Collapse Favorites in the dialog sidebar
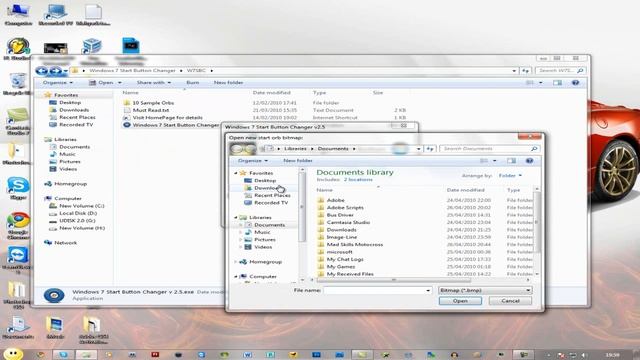 (236, 173)
